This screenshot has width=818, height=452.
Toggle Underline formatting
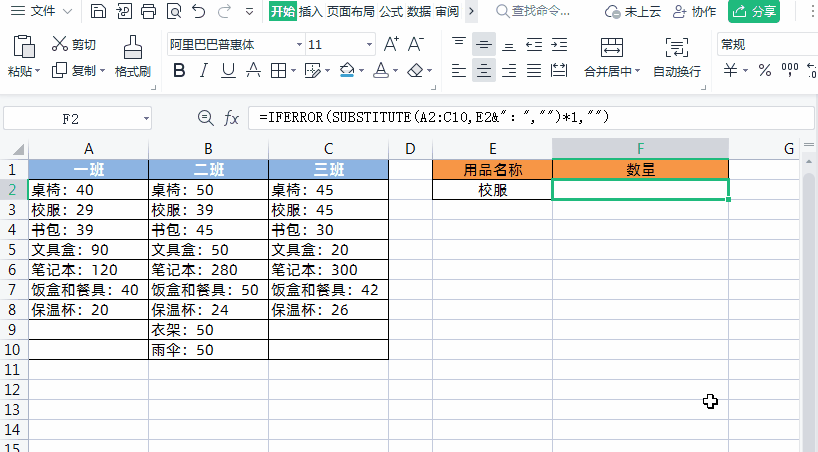228,70
